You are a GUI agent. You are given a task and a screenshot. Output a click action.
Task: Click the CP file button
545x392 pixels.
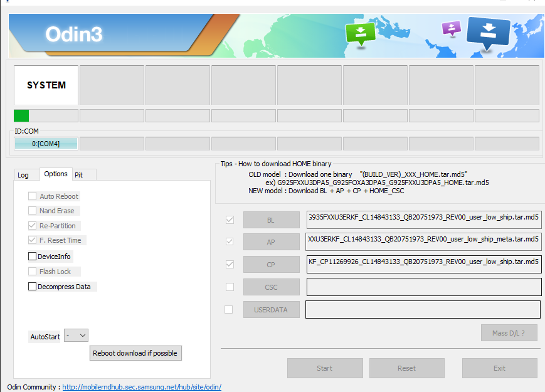tap(271, 265)
